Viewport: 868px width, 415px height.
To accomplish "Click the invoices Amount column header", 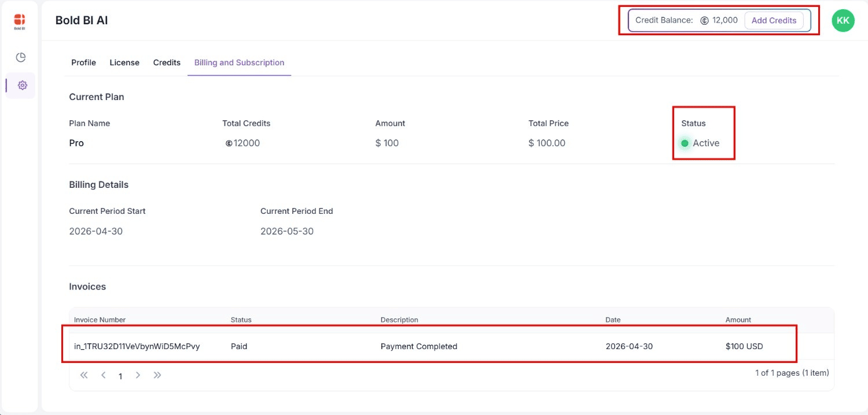I will [x=738, y=320].
